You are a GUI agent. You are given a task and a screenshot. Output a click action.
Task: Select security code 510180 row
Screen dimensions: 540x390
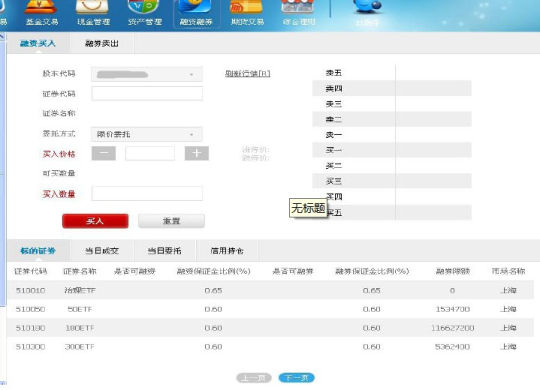click(270, 328)
